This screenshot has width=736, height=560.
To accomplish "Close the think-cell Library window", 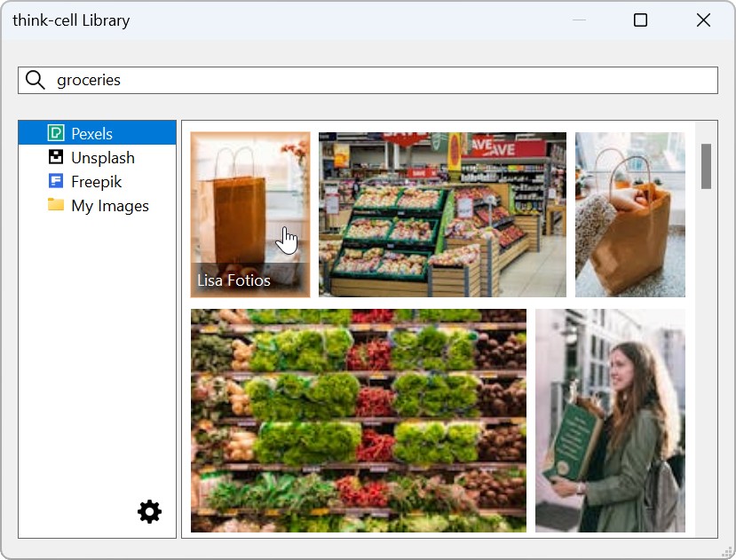I will point(703,20).
